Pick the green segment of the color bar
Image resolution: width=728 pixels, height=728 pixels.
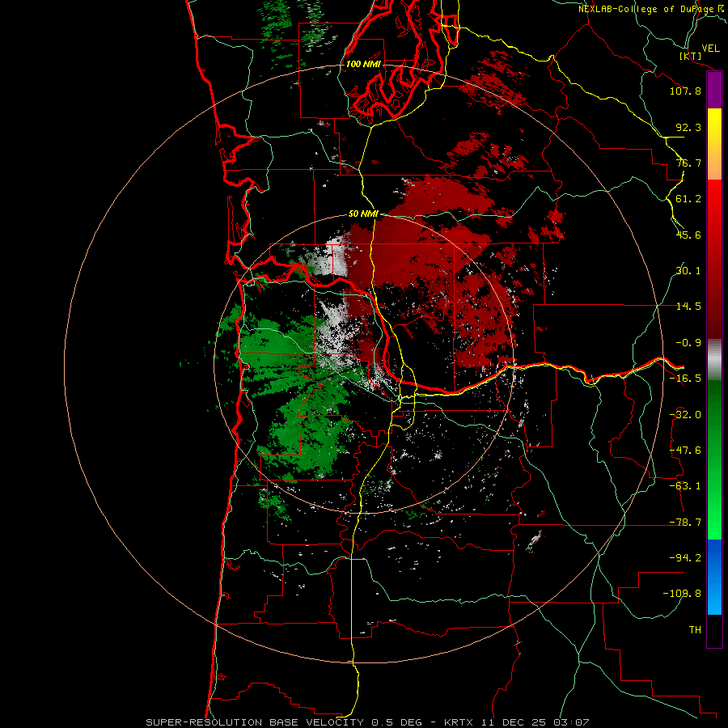[714, 459]
